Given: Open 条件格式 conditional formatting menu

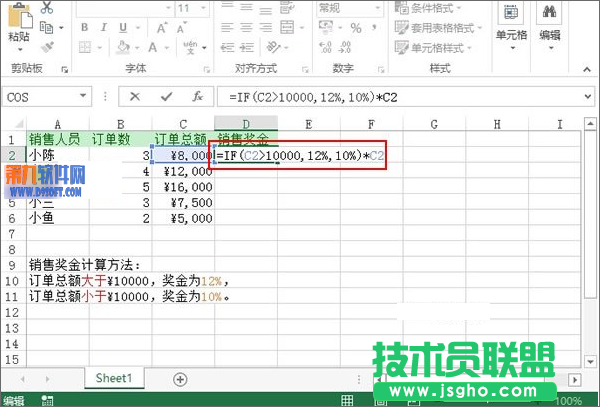Looking at the screenshot, I should tap(429, 8).
